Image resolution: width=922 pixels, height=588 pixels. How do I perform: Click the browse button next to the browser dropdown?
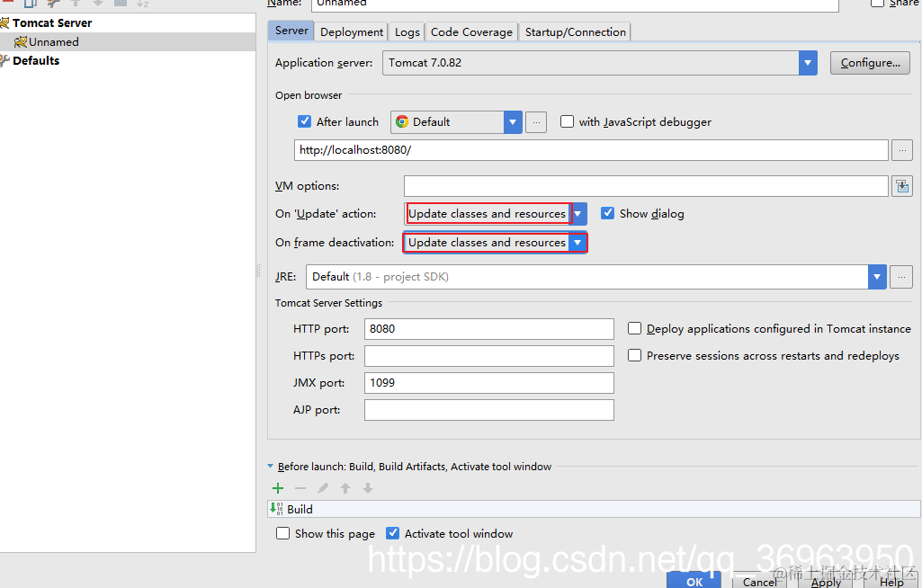tap(536, 122)
